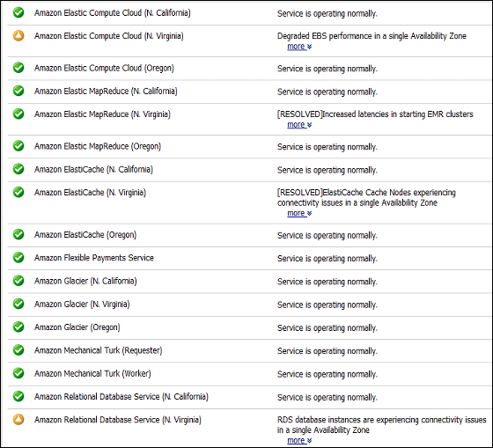Click 'Service is operating normally' for EC2 Oregon

[x=327, y=69]
